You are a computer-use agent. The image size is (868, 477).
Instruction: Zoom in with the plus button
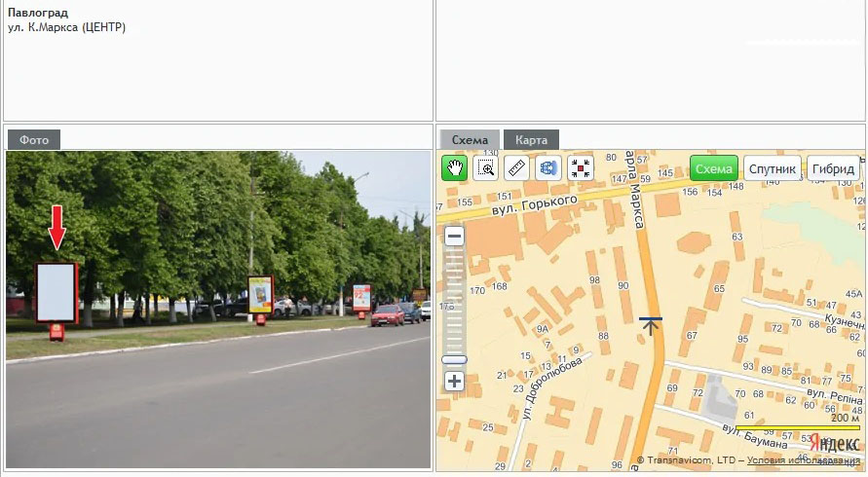pos(454,381)
